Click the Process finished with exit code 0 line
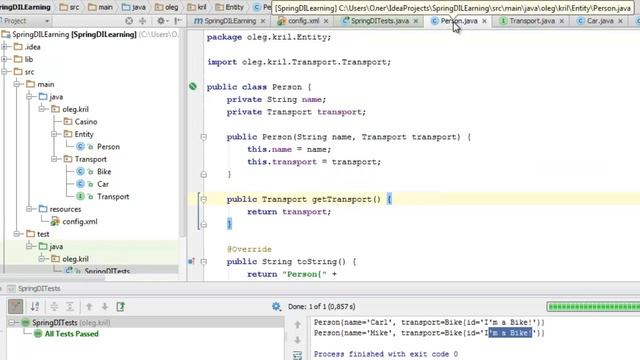The image size is (640, 360). pyautogui.click(x=386, y=354)
